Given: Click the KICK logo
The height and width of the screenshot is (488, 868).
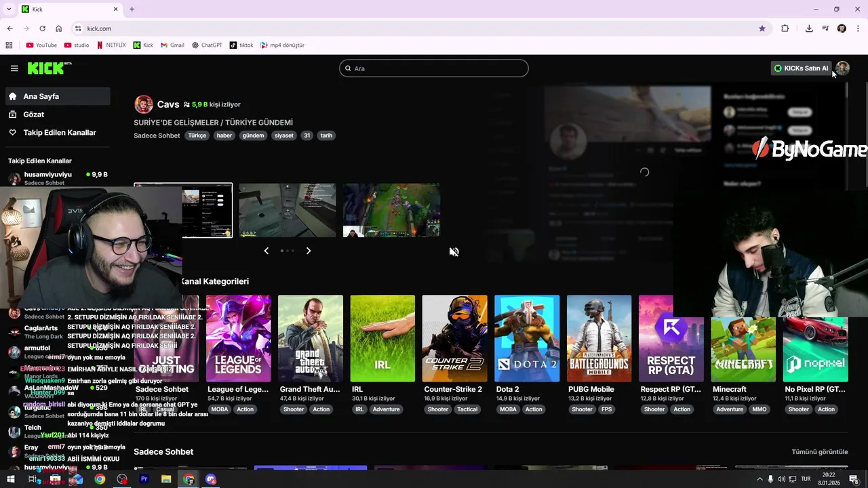Looking at the screenshot, I should 48,68.
